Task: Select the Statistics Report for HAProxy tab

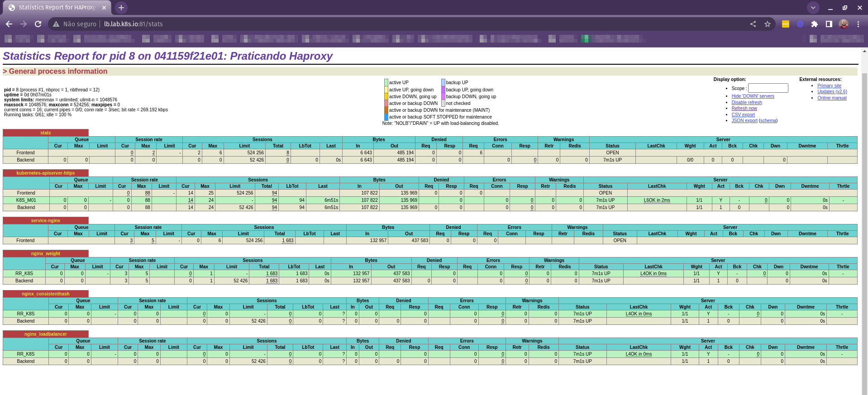Action: pyautogui.click(x=57, y=8)
